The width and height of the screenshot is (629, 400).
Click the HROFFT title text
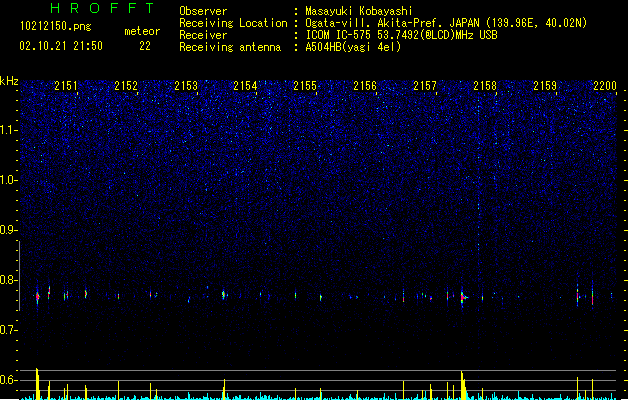pos(102,8)
